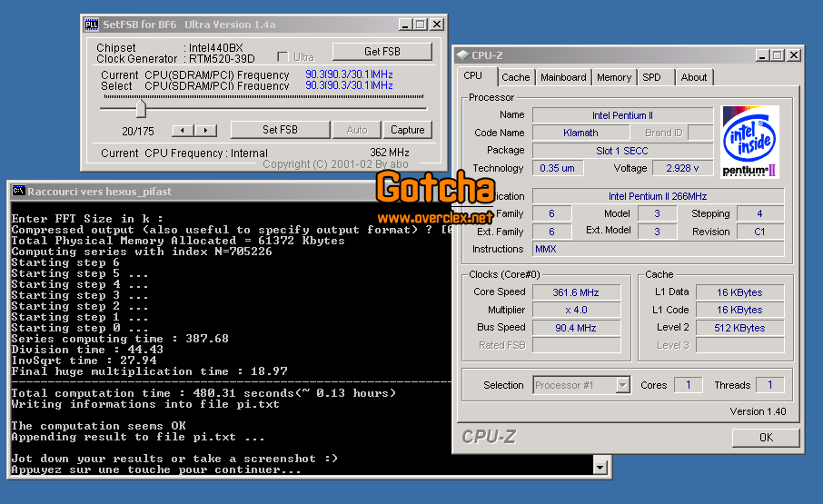Click the Multiplier value 'x 4.0'
This screenshot has height=504, width=823.
(576, 310)
